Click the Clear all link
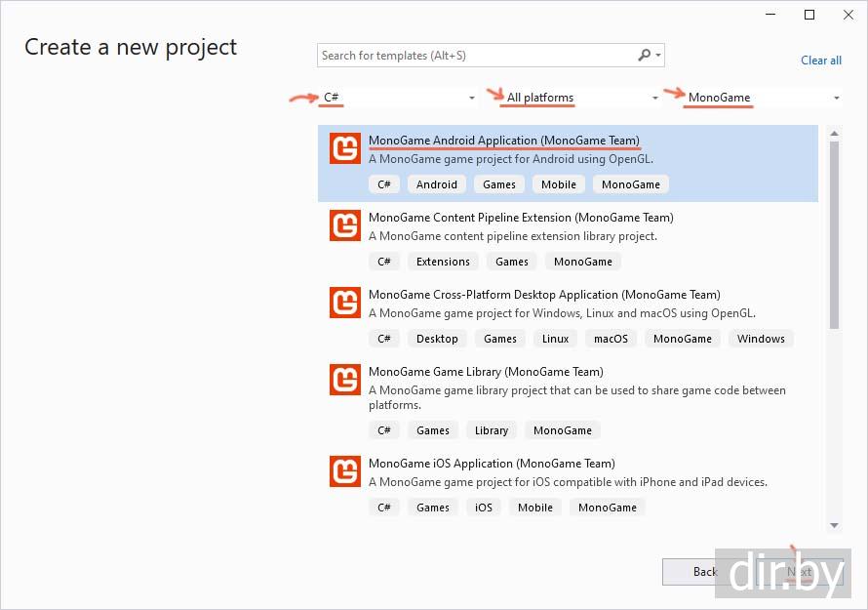Screen dimensions: 868x610 (820, 61)
